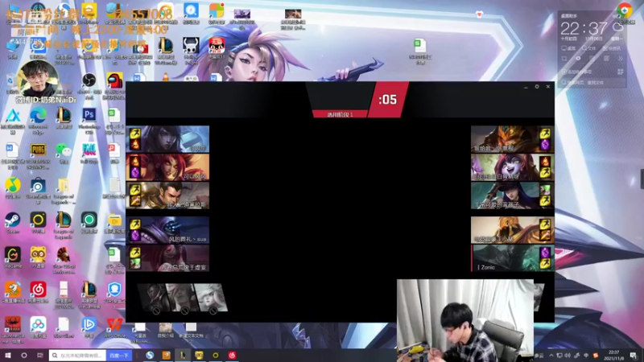Open Sogou browser from the taskbar
Viewport: 644px width, 362px height.
click(150, 356)
